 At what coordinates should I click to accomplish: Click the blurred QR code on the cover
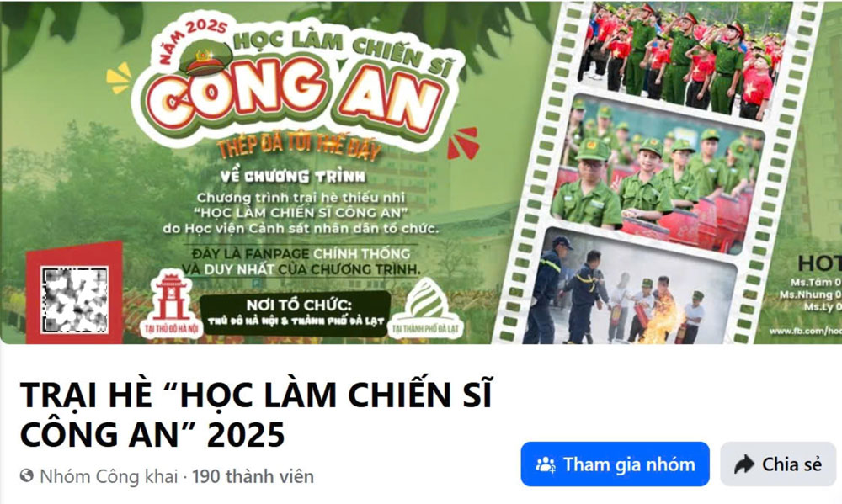coord(75,300)
